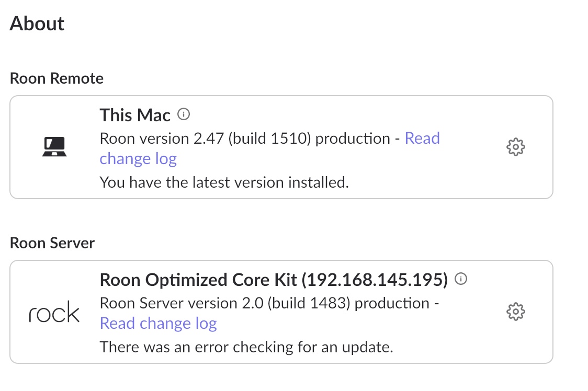Click the Roon Server version build 1483 text
The image size is (588, 391).
point(225,303)
